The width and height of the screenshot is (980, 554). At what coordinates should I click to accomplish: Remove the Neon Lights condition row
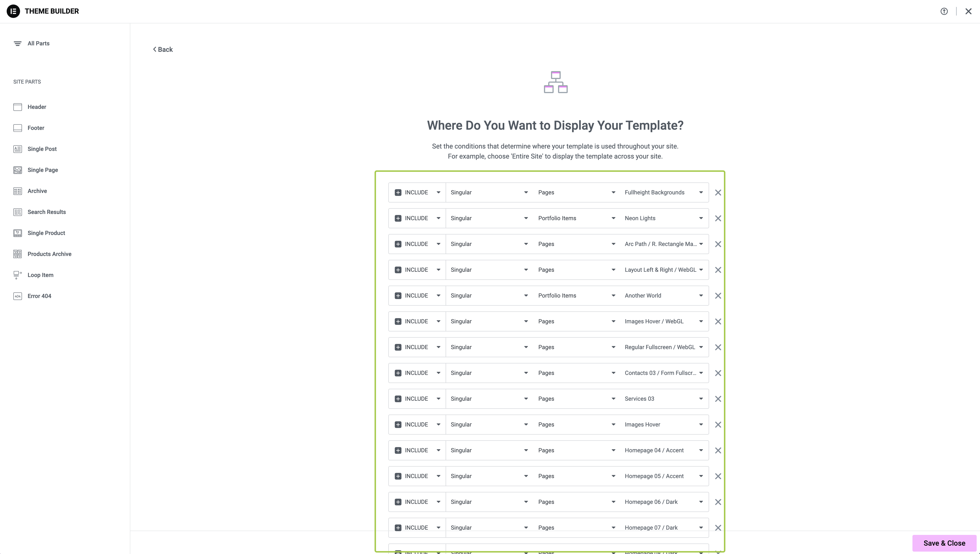[718, 218]
